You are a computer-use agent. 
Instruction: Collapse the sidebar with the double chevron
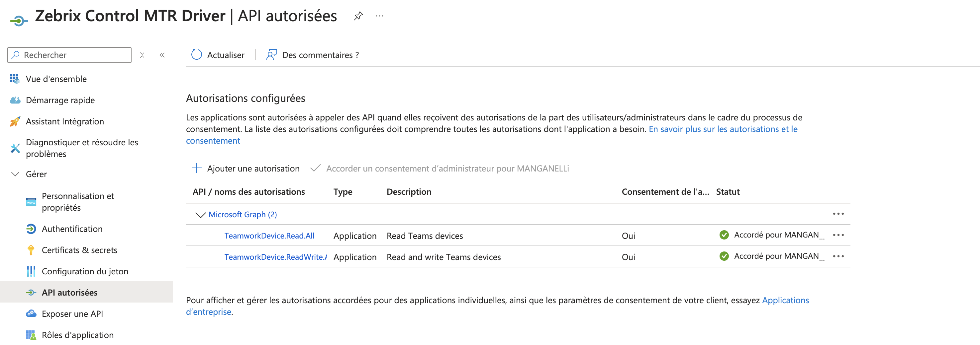click(x=162, y=55)
